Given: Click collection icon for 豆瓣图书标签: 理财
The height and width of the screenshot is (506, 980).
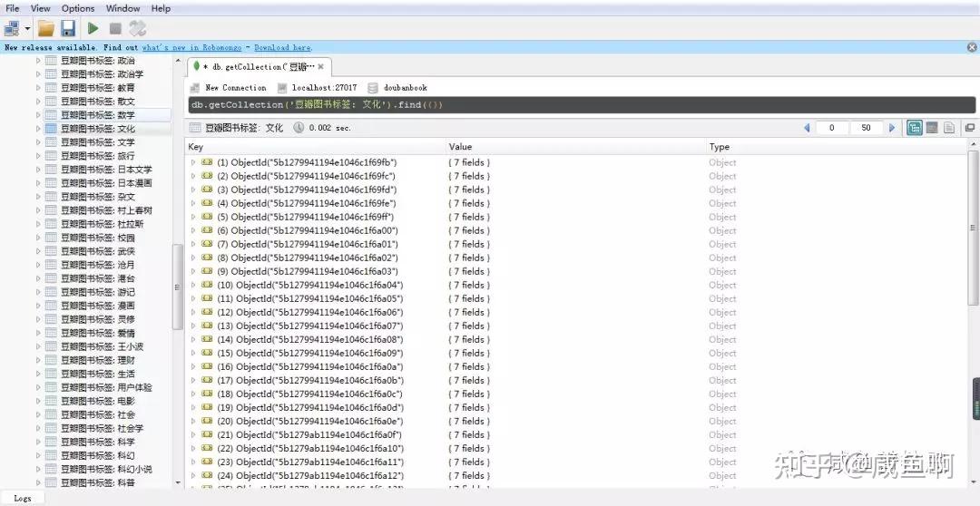Looking at the screenshot, I should click(x=51, y=360).
